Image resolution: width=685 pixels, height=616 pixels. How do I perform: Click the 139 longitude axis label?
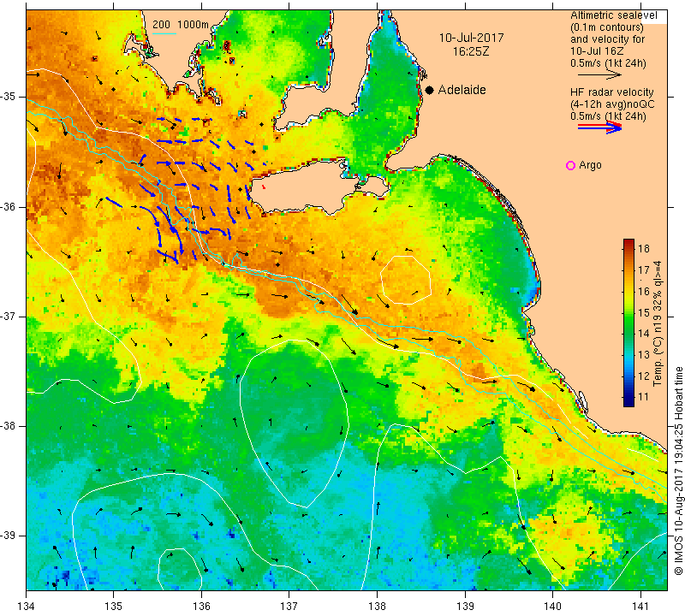465,607
